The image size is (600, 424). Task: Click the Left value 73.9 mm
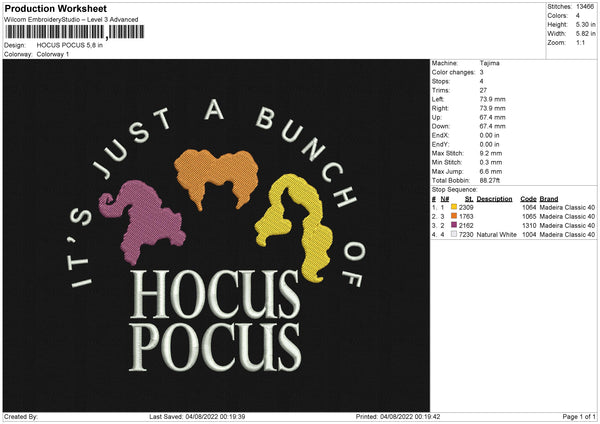492,99
